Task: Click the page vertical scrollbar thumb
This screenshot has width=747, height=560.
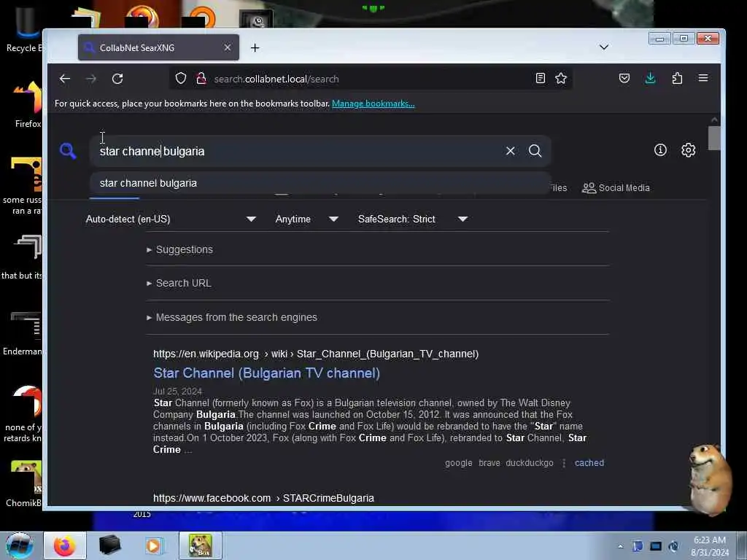Action: point(713,138)
